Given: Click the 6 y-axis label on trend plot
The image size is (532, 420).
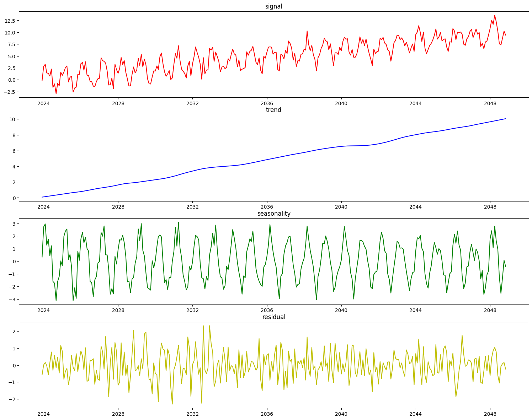Looking at the screenshot, I should (13, 151).
